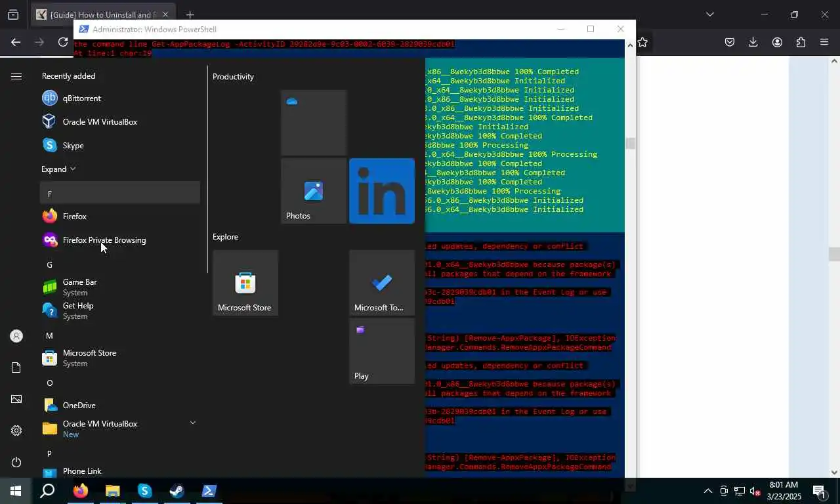
Task: Switch to PowerShell on the taskbar
Action: point(209,491)
